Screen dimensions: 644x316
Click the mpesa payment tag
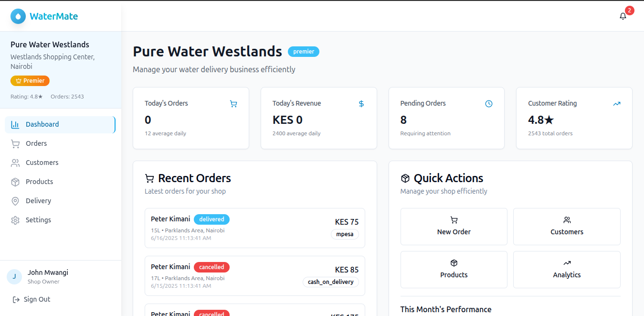coord(345,234)
